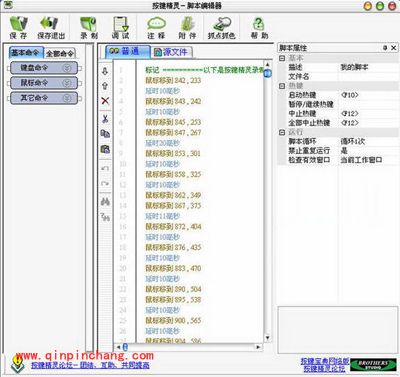The width and height of the screenshot is (400, 377).
Task: Click the 禁止重复运行 value 是
Action: 344,151
